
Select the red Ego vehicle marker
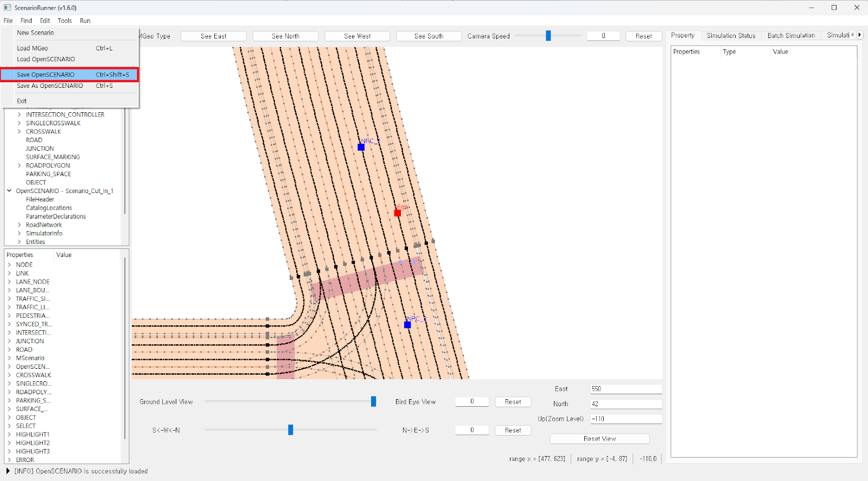tap(398, 213)
